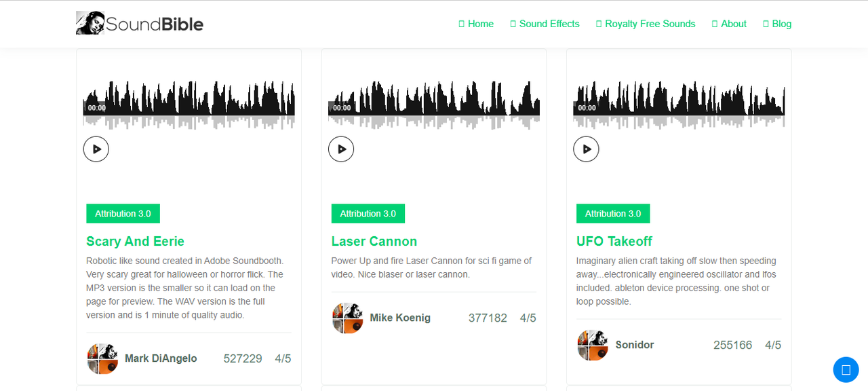Visit the Blog link
This screenshot has width=868, height=391.
pyautogui.click(x=777, y=24)
